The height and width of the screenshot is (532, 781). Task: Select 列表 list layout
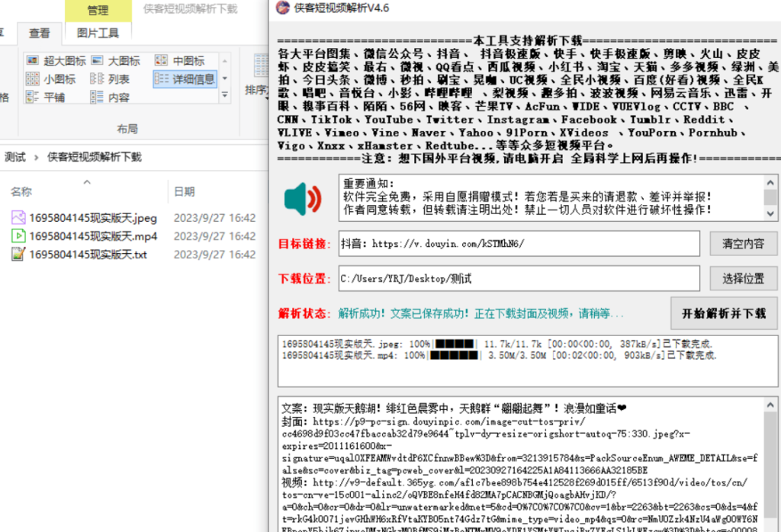(x=110, y=79)
